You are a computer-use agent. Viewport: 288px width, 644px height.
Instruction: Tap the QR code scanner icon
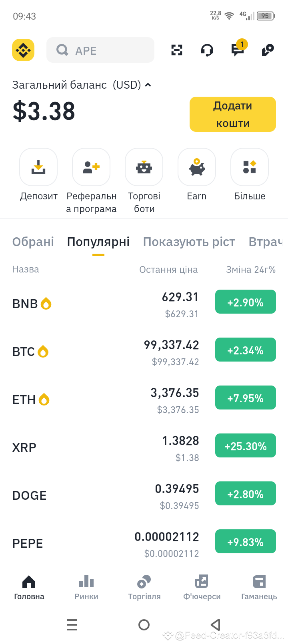point(177,50)
